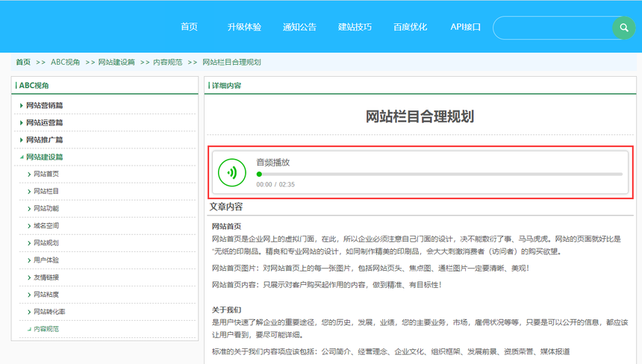
Task: Click the chevron beside 域名空间
Action: (29, 226)
